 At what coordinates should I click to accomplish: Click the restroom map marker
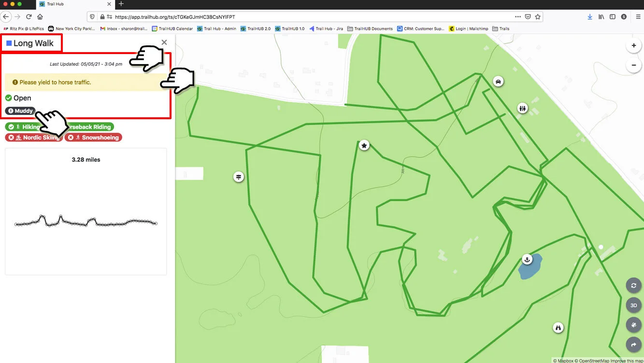point(522,108)
